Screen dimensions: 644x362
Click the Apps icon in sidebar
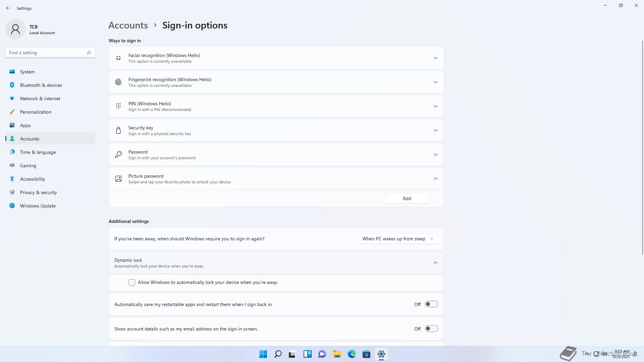12,125
